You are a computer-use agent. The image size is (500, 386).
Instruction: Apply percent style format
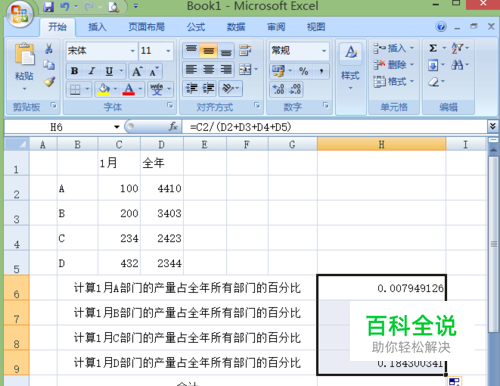pos(303,71)
